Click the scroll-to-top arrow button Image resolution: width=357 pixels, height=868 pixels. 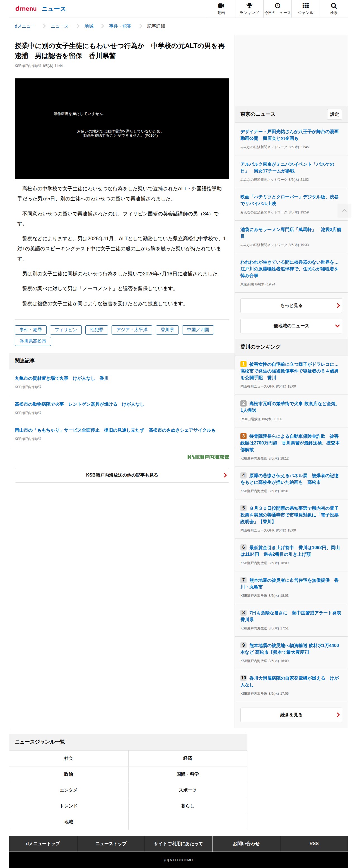click(x=344, y=210)
